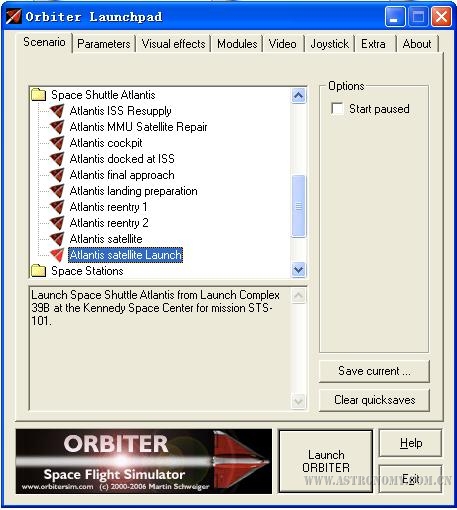The image size is (457, 510).
Task: Minimize the Orbiter Launchpad window
Action: pyautogui.click(x=395, y=16)
